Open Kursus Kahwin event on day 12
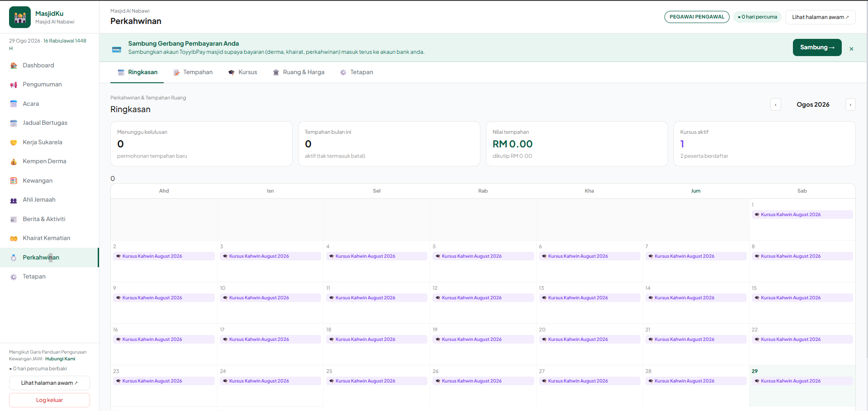868x411 pixels. click(483, 298)
